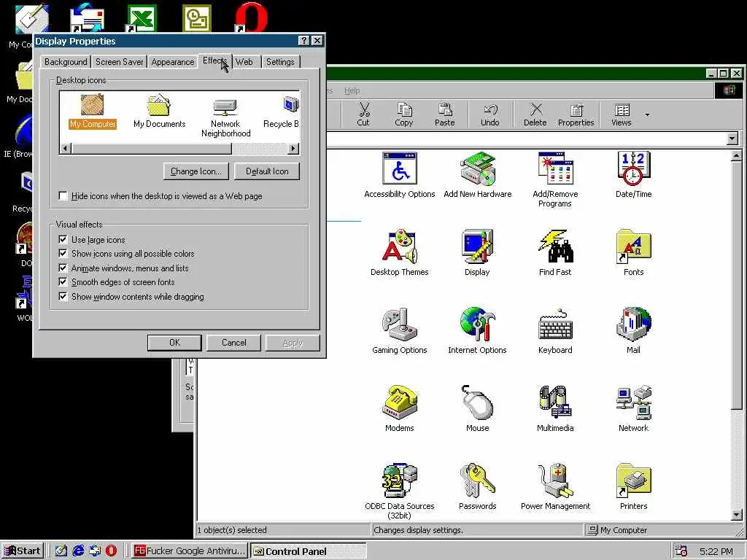Image resolution: width=747 pixels, height=560 pixels.
Task: Launch Opera from quick launch bar
Action: [x=111, y=551]
